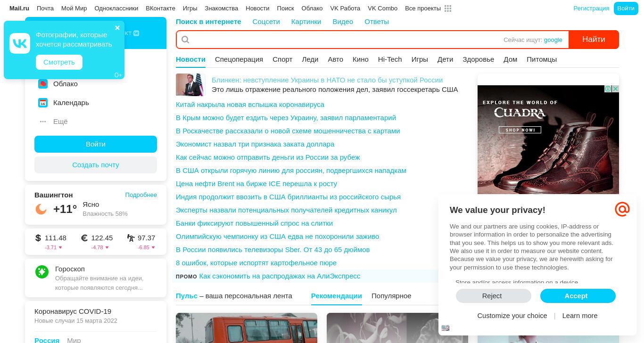Open Customize your choice link
644x343 pixels.
pyautogui.click(x=512, y=316)
